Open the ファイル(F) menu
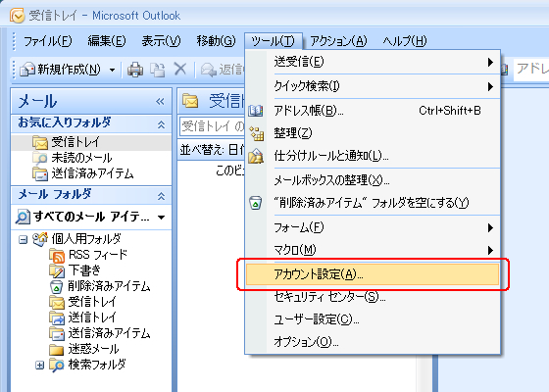 47,41
